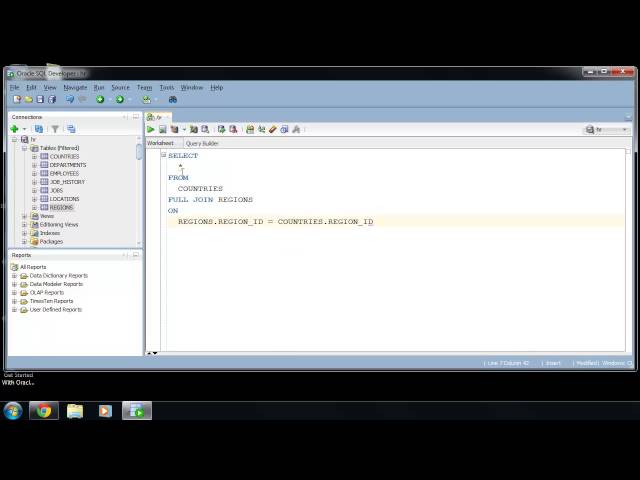Collapse the Tables (Filtered) node
The image size is (640, 480).
coord(24,148)
